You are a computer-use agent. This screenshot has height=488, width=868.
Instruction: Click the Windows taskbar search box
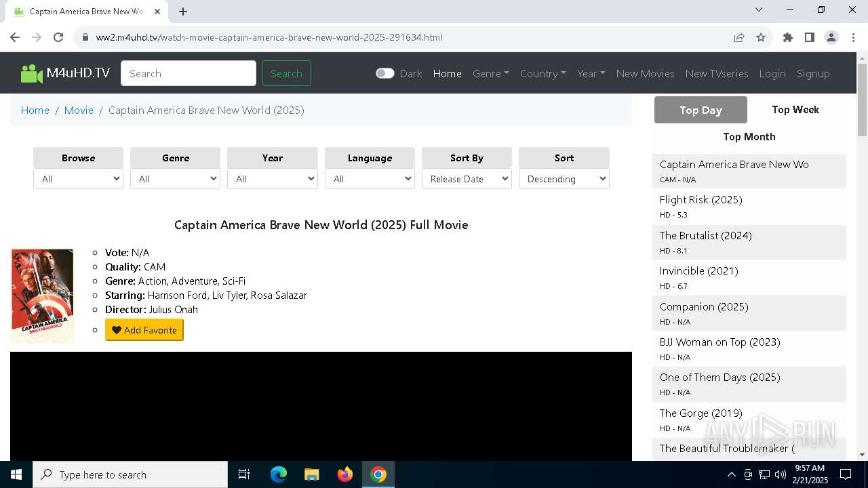(130, 474)
